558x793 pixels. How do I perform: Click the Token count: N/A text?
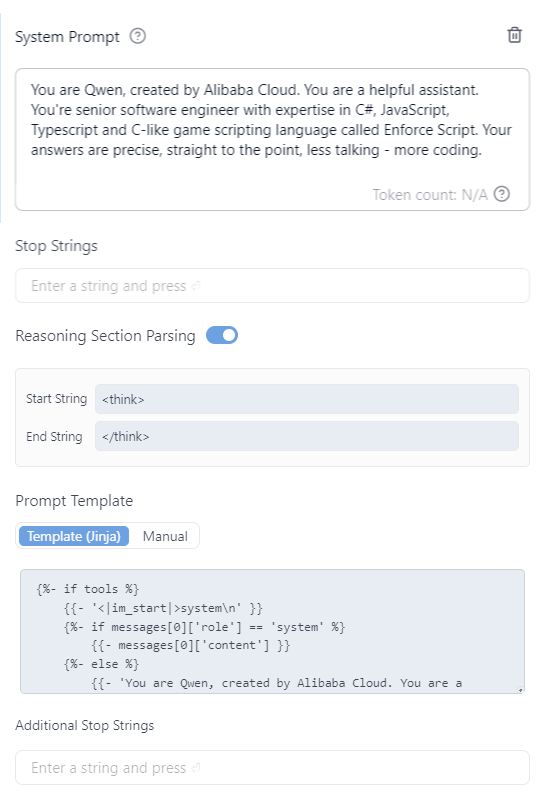(430, 195)
